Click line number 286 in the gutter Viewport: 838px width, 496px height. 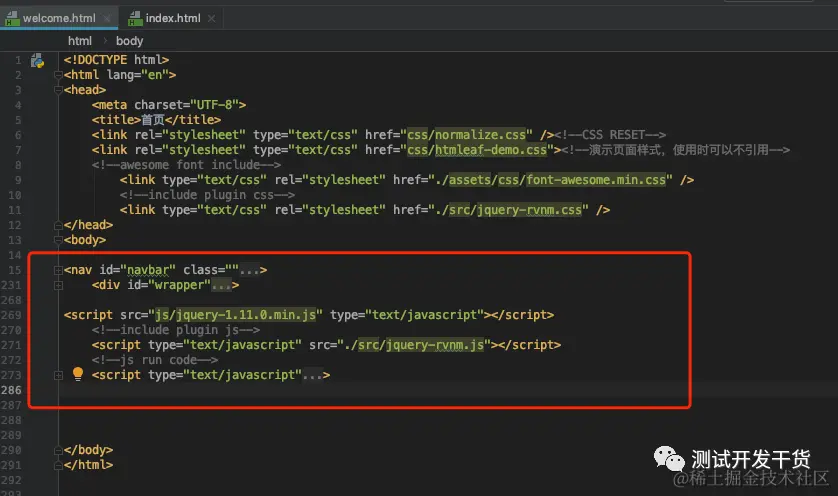pos(11,390)
